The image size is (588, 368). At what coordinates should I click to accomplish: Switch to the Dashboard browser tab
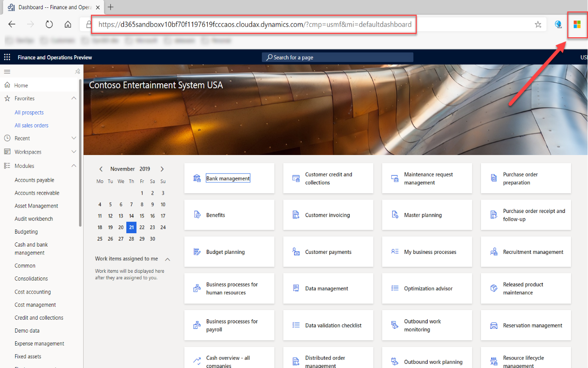point(51,7)
